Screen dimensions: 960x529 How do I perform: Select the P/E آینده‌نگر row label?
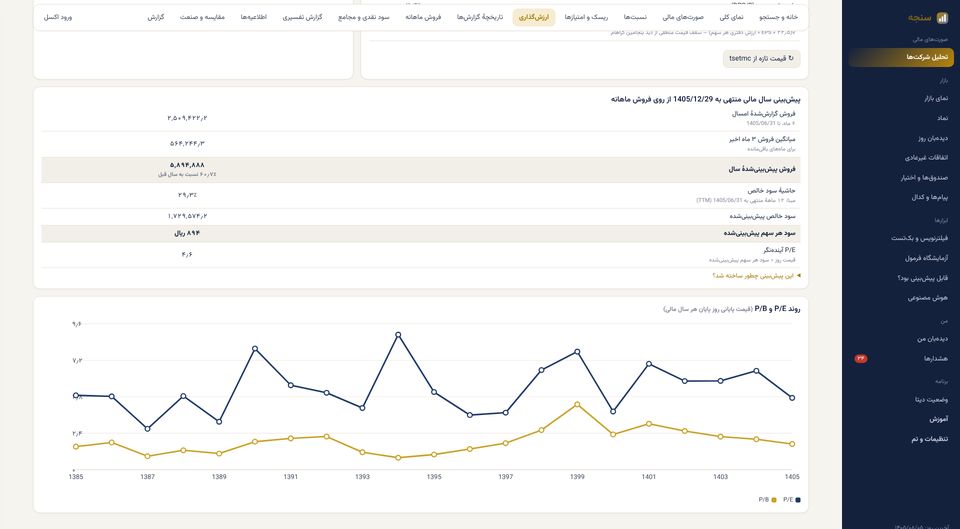779,250
